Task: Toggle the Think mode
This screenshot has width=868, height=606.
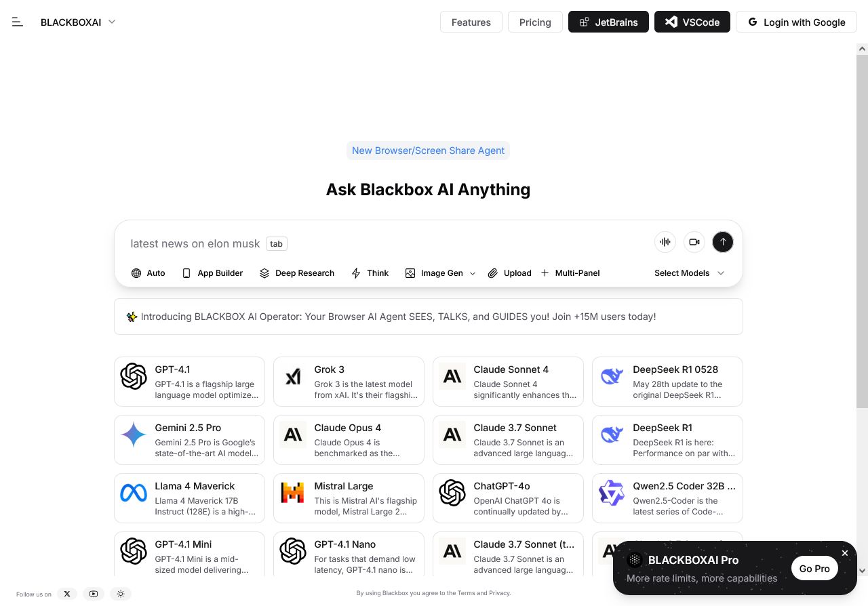Action: point(370,273)
